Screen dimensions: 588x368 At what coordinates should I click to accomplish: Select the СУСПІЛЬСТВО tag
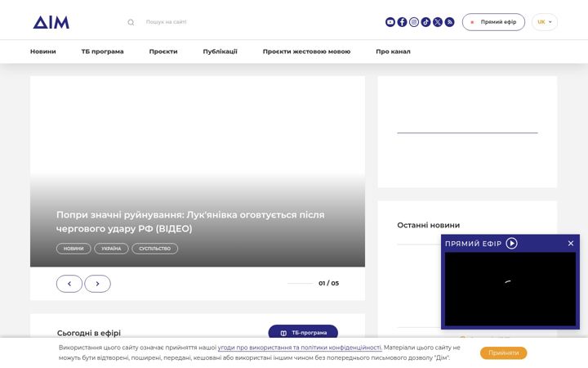tap(155, 249)
